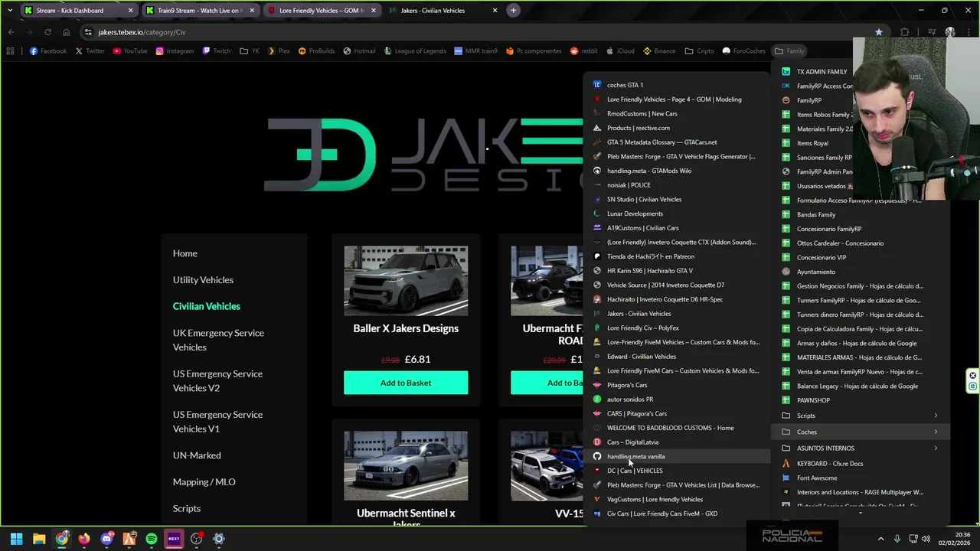Image resolution: width=980 pixels, height=551 pixels.
Task: Open Discord from taskbar
Action: pyautogui.click(x=106, y=539)
